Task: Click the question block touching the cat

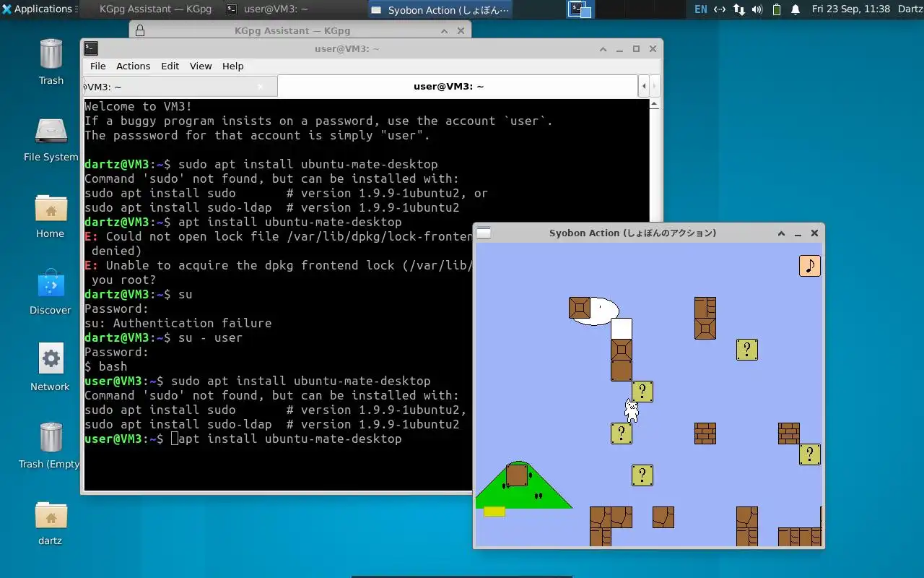Action: point(642,392)
